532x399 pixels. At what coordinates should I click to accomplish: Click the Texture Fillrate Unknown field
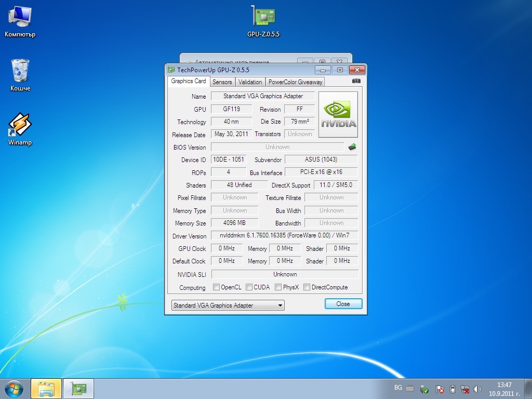tap(331, 197)
